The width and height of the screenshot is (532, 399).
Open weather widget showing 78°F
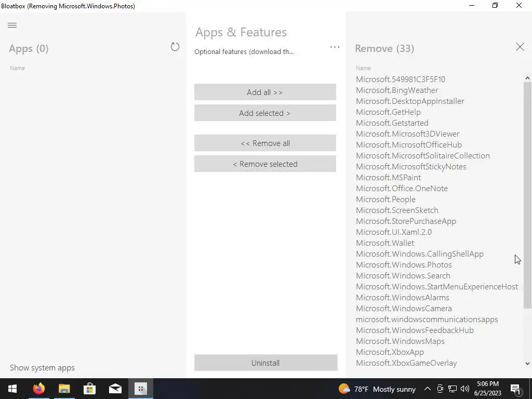point(377,389)
